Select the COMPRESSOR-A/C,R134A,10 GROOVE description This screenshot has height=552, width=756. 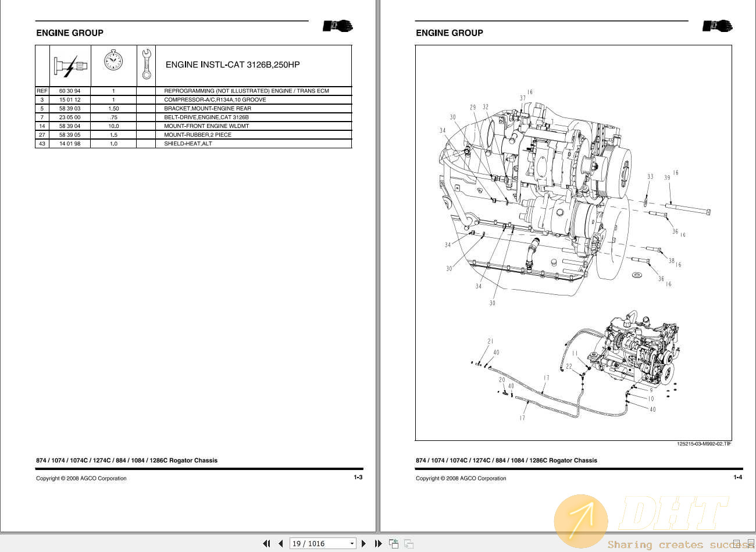click(x=215, y=99)
